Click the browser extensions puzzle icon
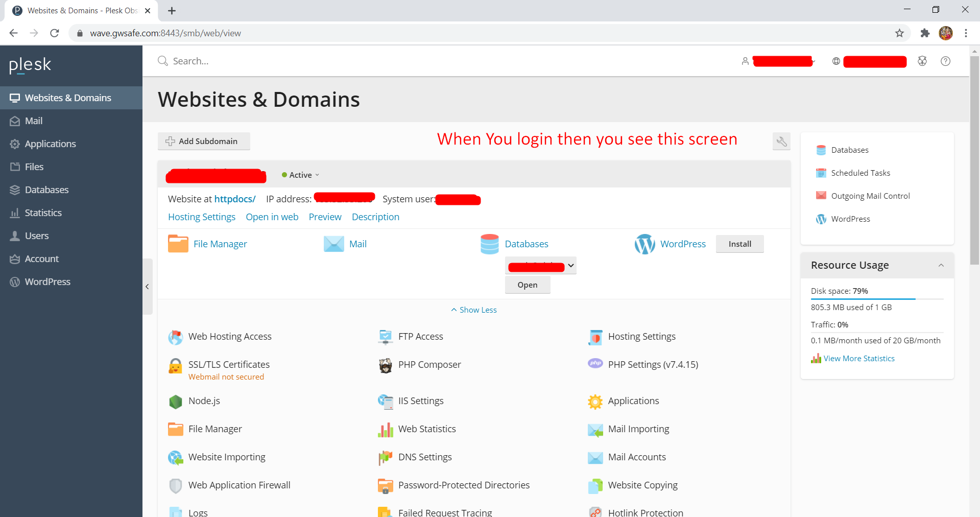Screen dimensions: 980x517 click(925, 33)
